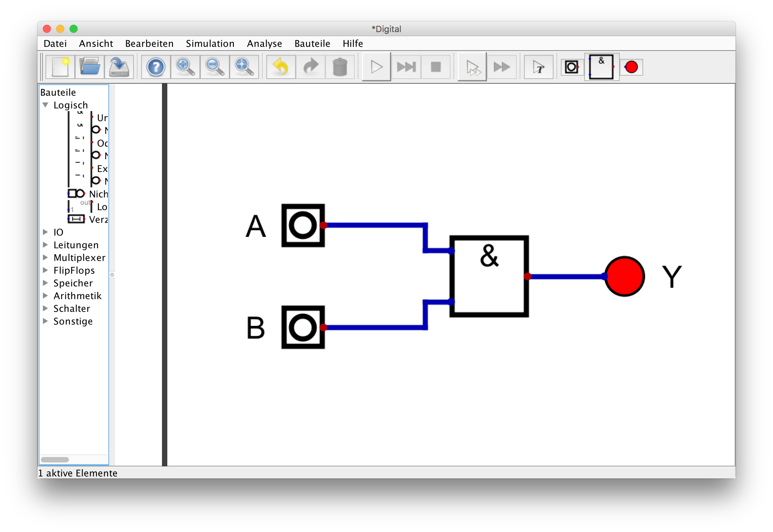Open the Bearbeiten menu
Viewport: 773px width, 532px height.
pyautogui.click(x=149, y=43)
